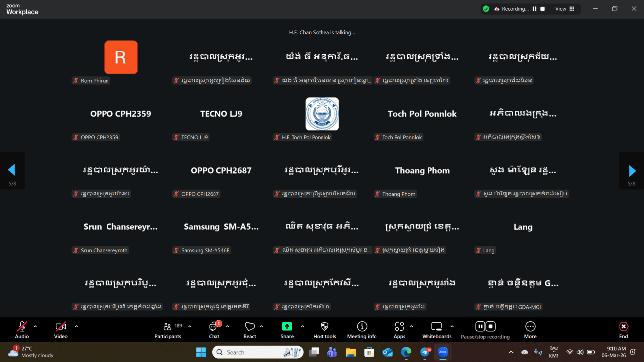Click the React heart icon
The height and width of the screenshot is (362, 644).
pyautogui.click(x=250, y=327)
